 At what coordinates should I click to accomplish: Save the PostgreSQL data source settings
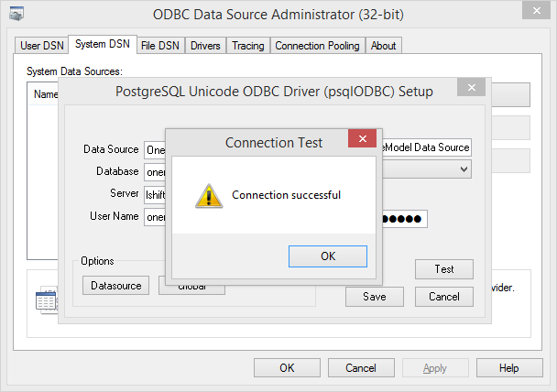point(375,297)
